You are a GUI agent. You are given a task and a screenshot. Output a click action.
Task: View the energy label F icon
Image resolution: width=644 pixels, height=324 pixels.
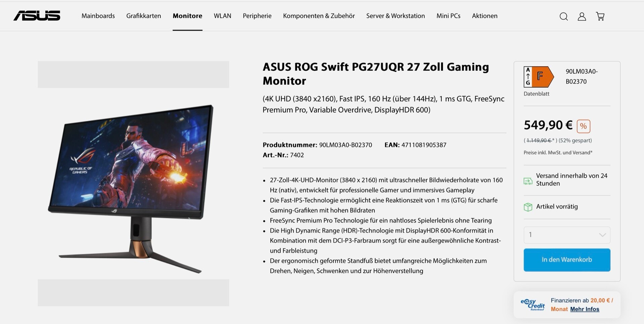539,76
